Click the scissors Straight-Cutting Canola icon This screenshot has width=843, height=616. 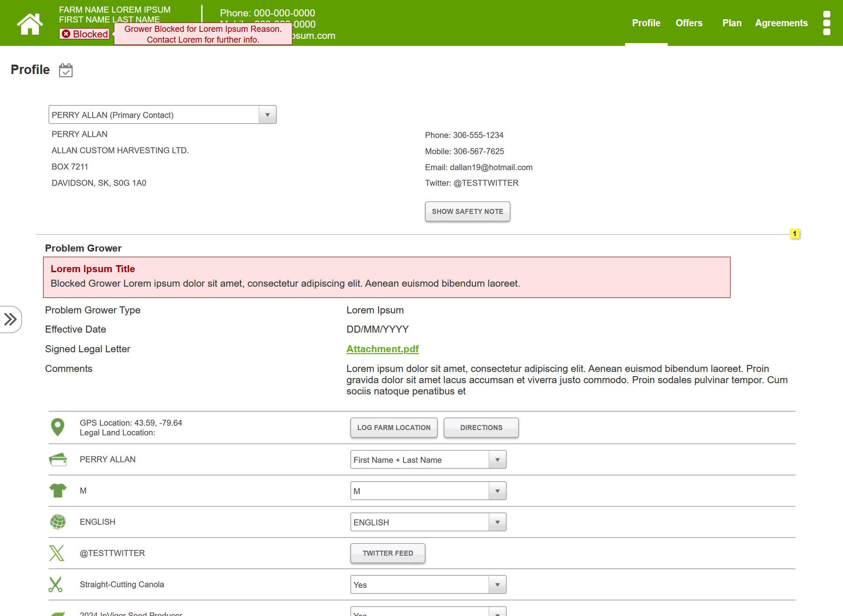click(56, 585)
